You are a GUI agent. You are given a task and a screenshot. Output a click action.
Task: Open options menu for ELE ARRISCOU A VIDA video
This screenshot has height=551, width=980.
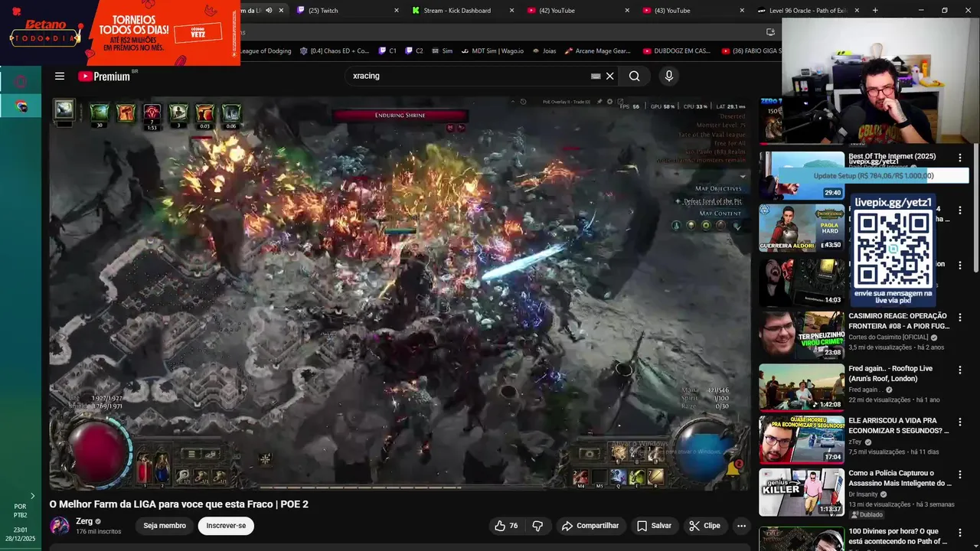point(960,422)
